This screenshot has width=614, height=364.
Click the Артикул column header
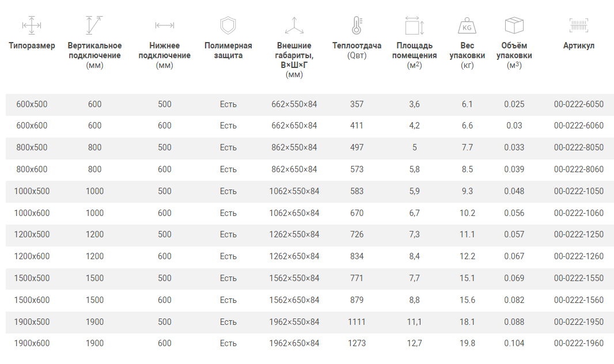pos(578,45)
